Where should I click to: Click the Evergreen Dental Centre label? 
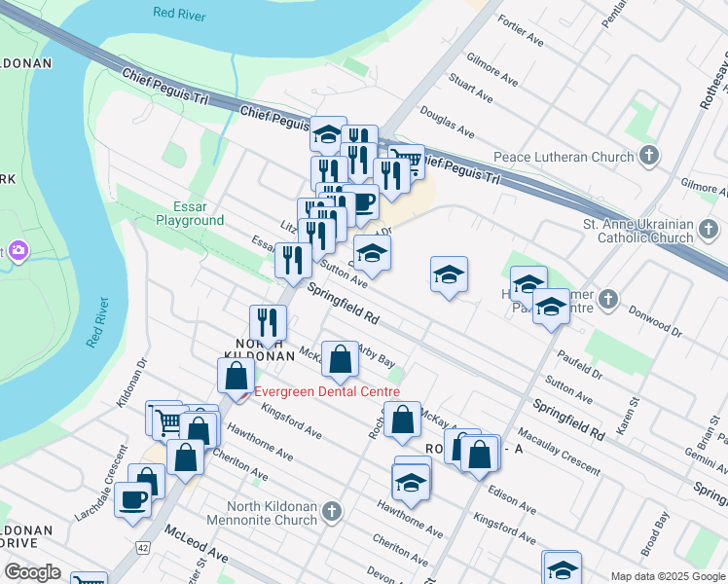click(327, 392)
